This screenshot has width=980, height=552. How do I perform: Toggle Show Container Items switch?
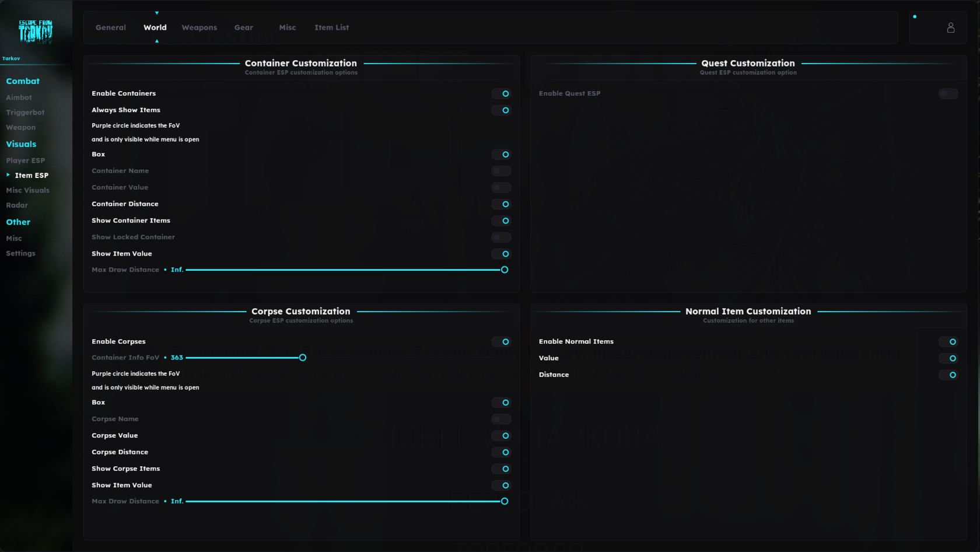(501, 221)
